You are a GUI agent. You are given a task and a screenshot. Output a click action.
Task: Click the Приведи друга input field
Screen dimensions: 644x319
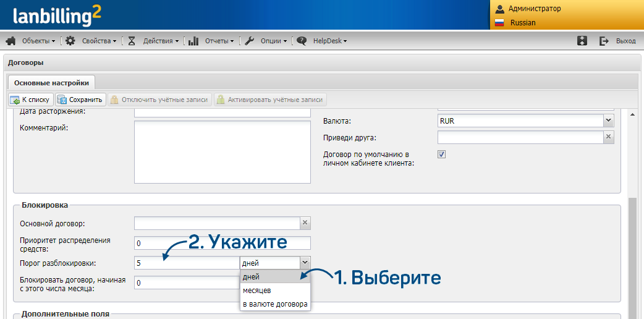point(520,137)
